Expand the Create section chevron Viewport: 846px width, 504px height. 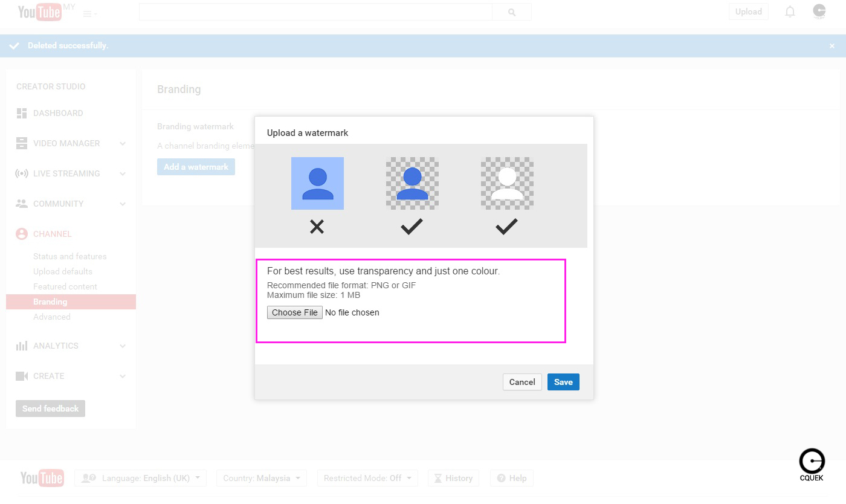(x=123, y=376)
